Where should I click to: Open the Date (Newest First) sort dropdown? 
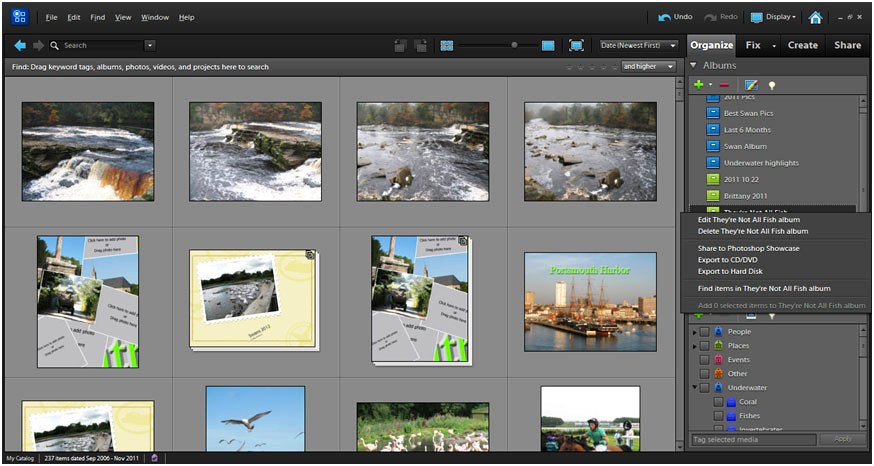click(x=639, y=46)
